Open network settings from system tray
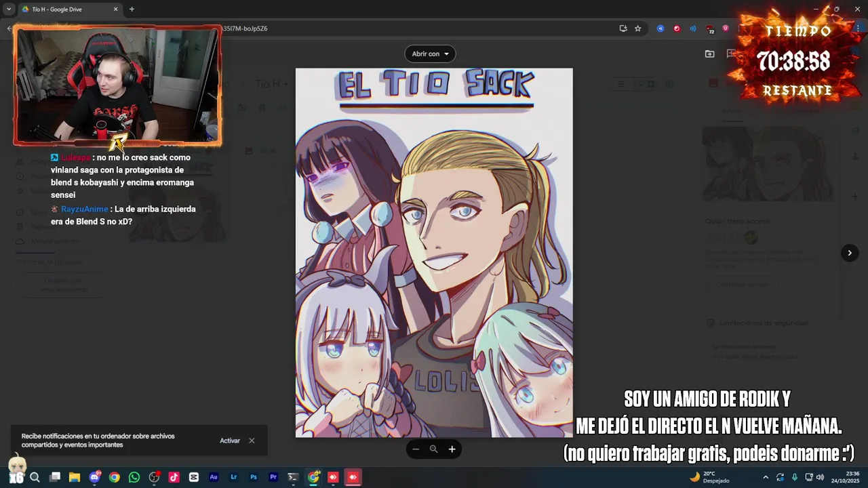868x488 pixels. point(809,477)
